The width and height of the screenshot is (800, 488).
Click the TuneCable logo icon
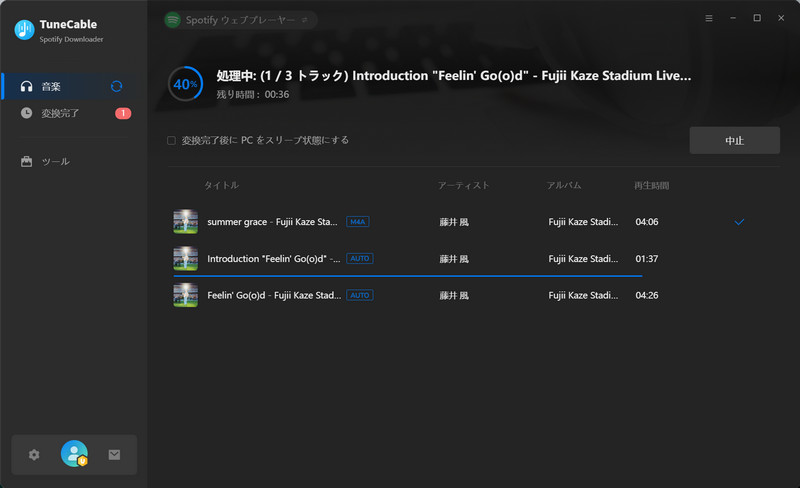[24, 30]
